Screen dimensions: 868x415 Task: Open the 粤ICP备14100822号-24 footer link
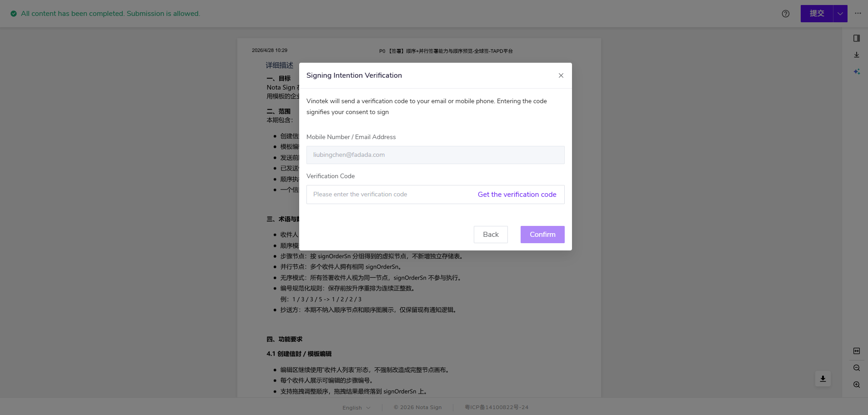pos(496,407)
